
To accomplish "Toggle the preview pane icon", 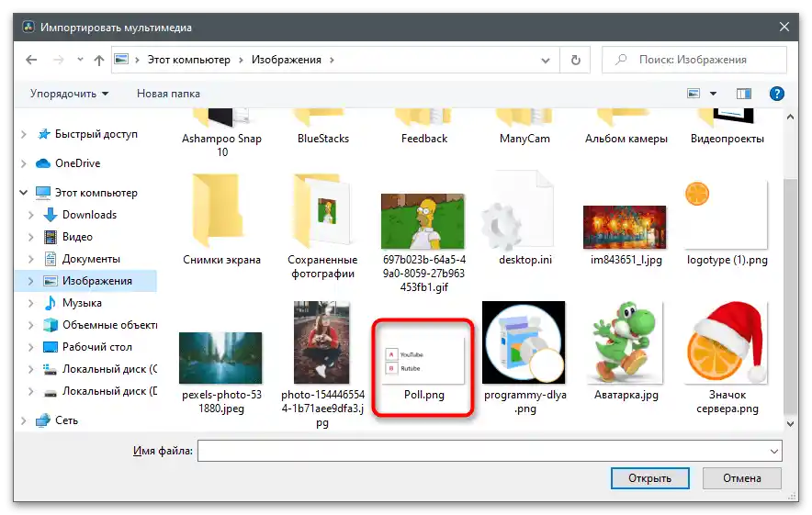I will [744, 94].
